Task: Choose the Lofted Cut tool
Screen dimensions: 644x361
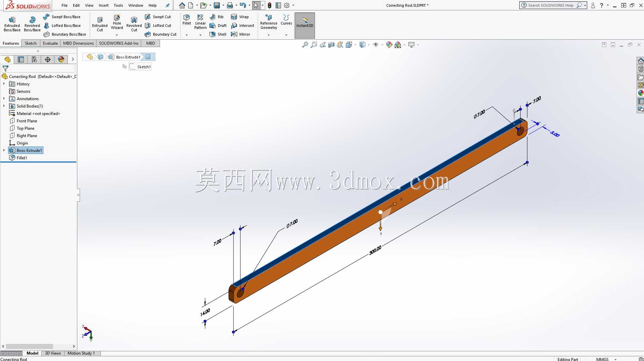Action: coord(158,26)
